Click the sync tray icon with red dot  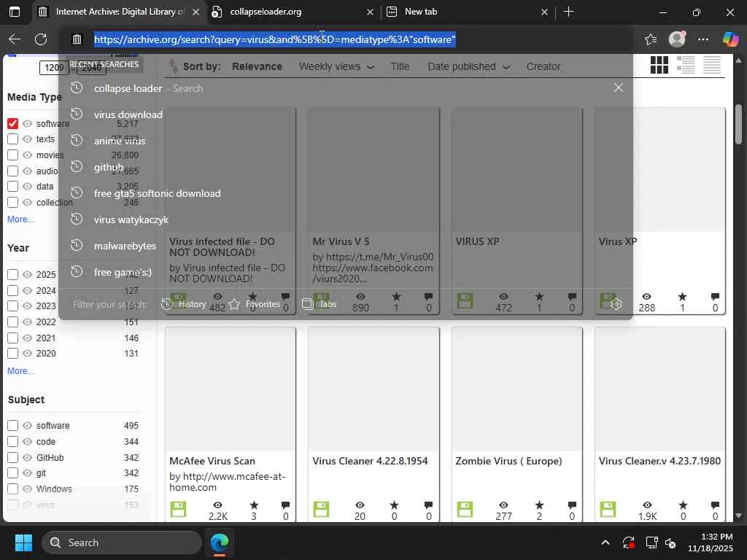628,542
